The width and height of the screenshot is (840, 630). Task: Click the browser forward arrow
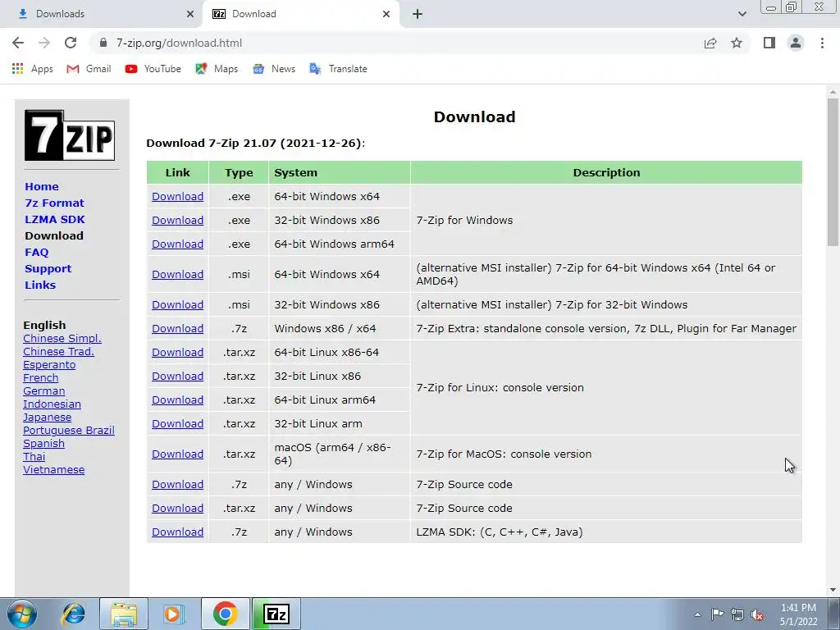[44, 43]
